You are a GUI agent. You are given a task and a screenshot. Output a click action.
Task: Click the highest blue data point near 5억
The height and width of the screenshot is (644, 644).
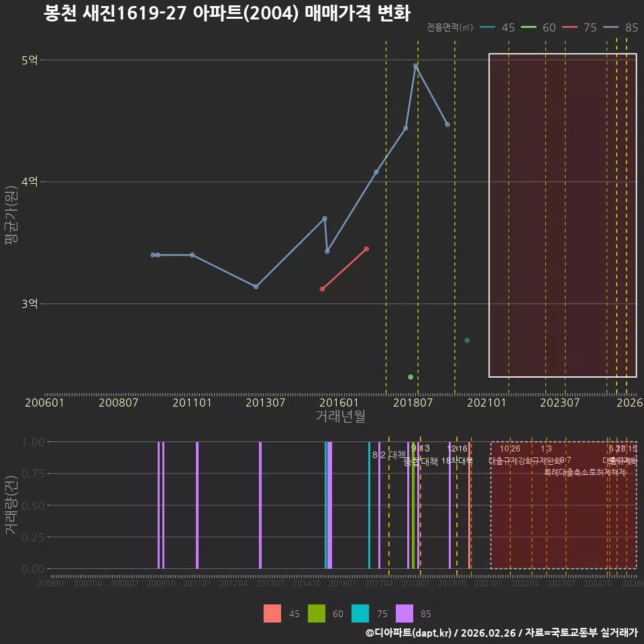[x=416, y=66]
